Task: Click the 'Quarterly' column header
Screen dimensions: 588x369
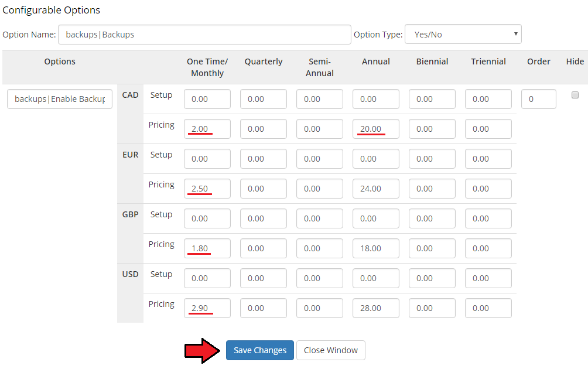Action: 264,61
